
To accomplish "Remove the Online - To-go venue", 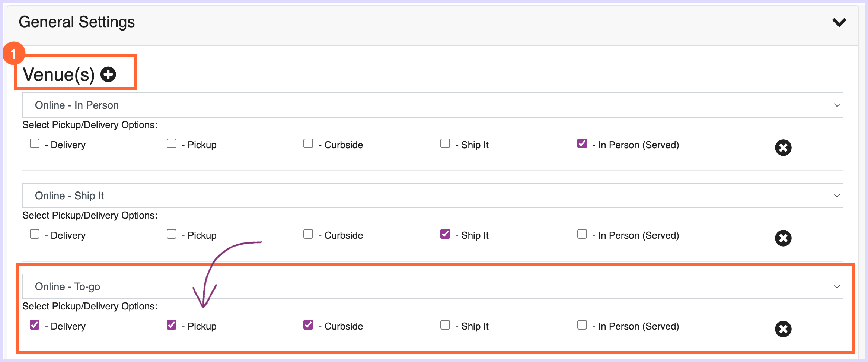I will [783, 329].
